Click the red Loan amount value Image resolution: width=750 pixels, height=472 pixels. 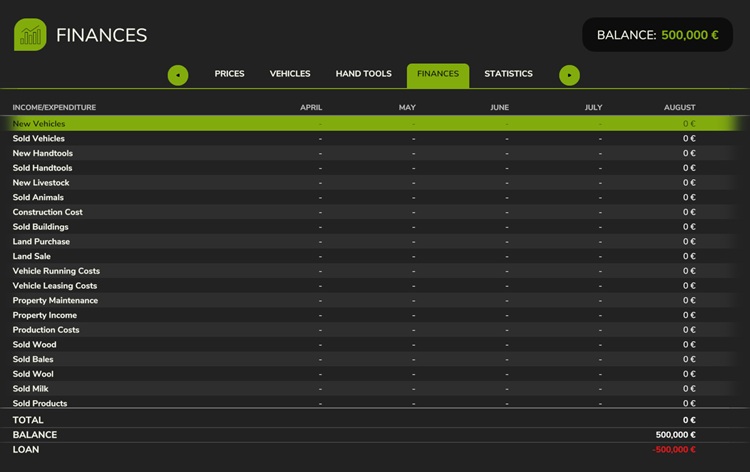pyautogui.click(x=674, y=450)
